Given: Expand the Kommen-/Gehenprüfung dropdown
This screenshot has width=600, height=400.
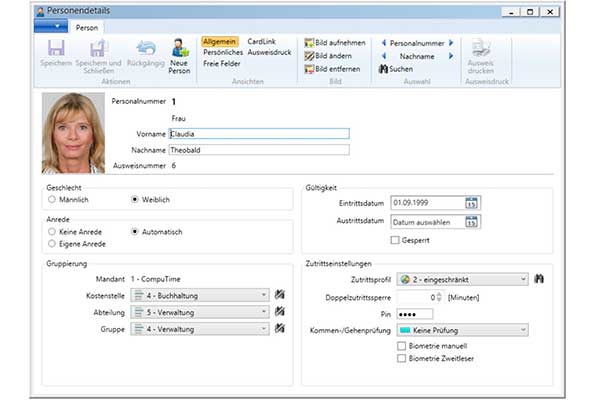Looking at the screenshot, I should tap(523, 329).
